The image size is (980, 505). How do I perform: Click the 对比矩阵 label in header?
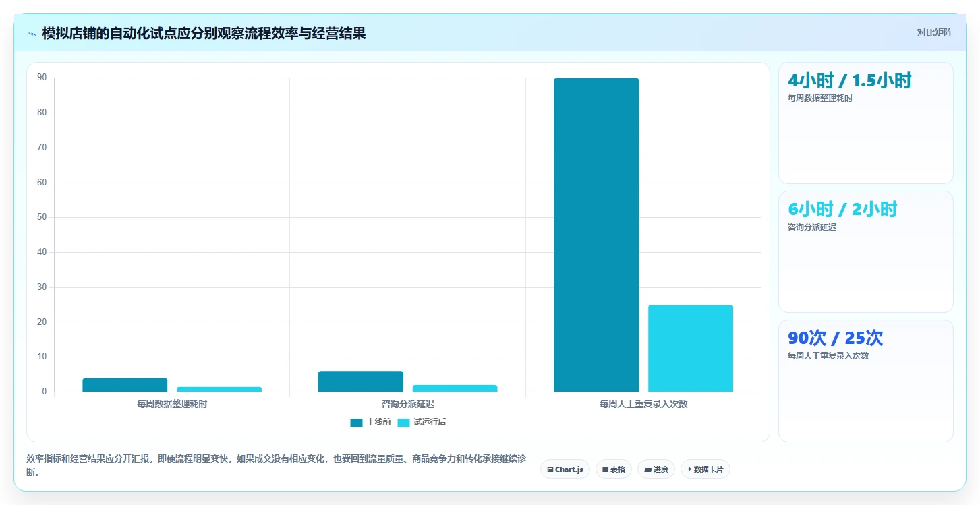pos(934,32)
